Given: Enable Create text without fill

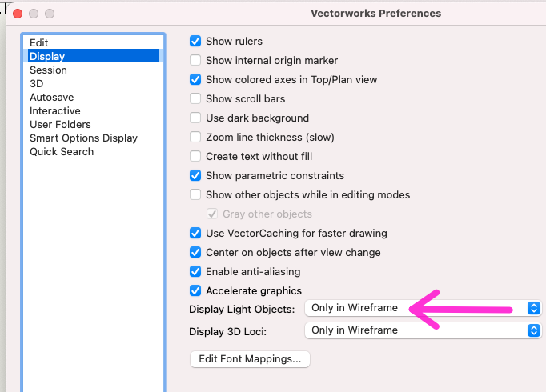Looking at the screenshot, I should tap(195, 156).
